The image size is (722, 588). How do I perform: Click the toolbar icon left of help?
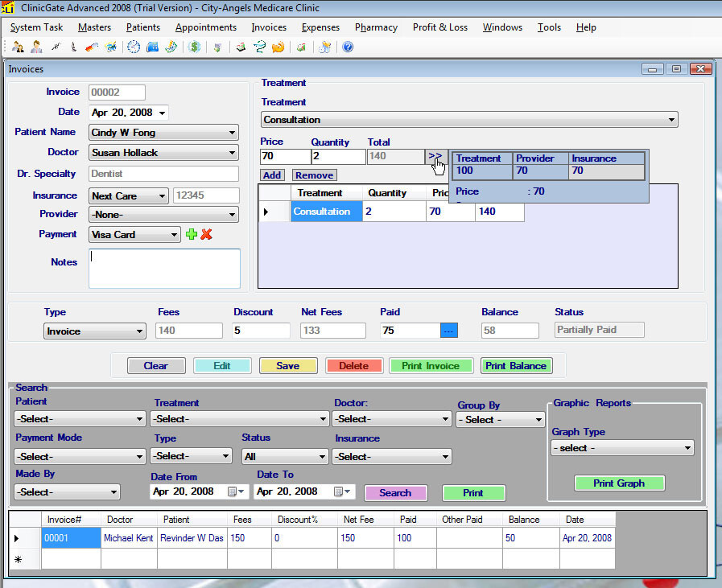[x=325, y=47]
